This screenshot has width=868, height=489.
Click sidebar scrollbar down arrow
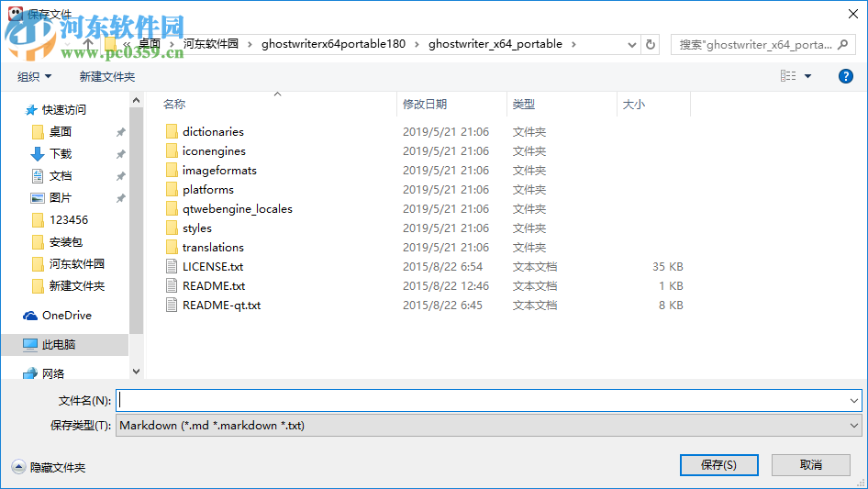tap(136, 372)
